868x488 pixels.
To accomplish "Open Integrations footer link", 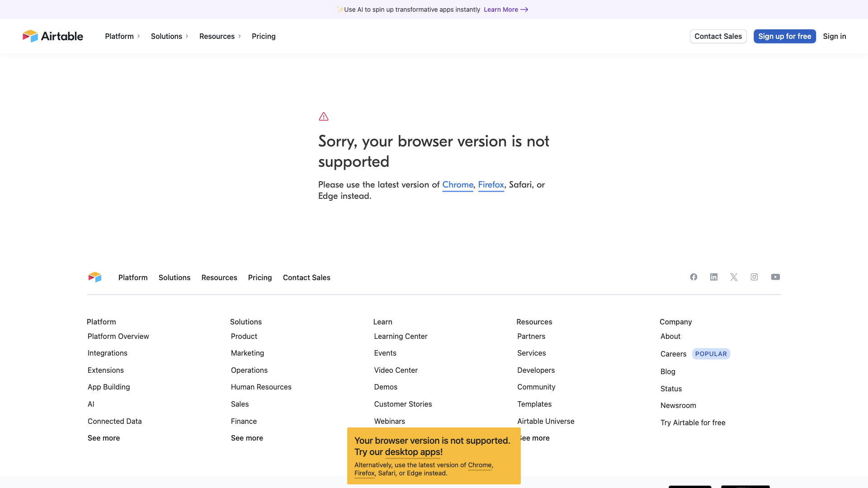I will click(107, 353).
